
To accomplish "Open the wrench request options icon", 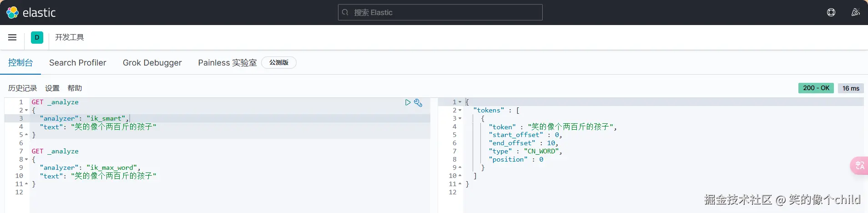I will [x=418, y=102].
